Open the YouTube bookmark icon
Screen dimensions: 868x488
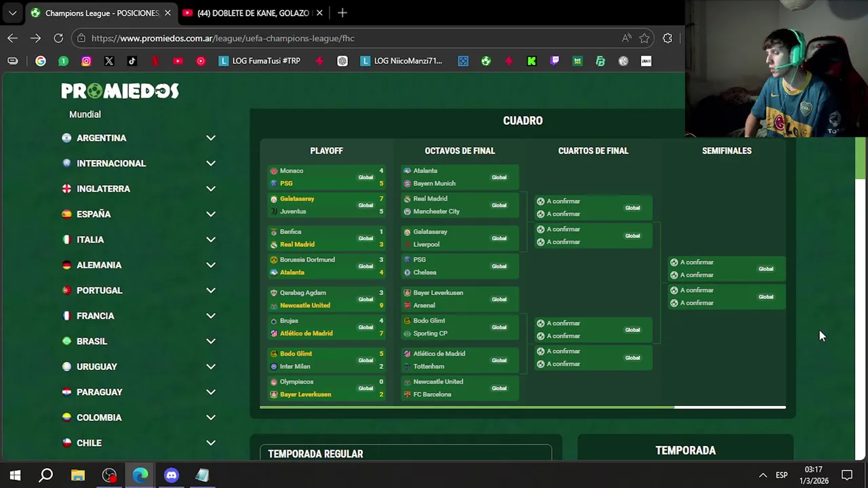(178, 61)
